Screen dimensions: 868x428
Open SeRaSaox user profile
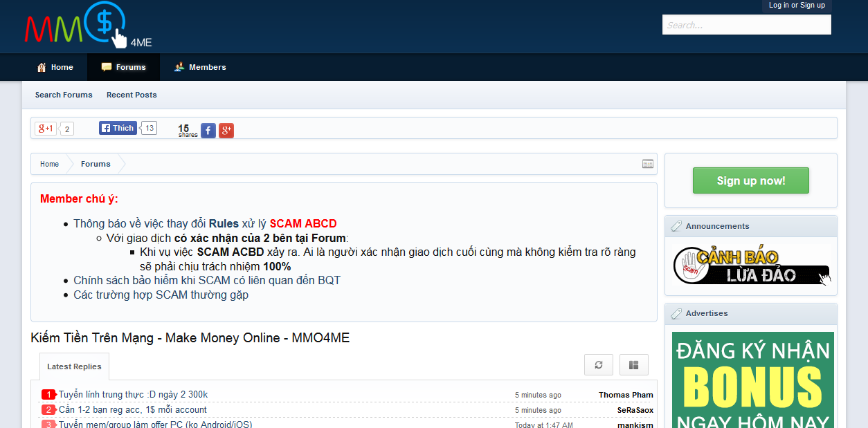click(635, 410)
